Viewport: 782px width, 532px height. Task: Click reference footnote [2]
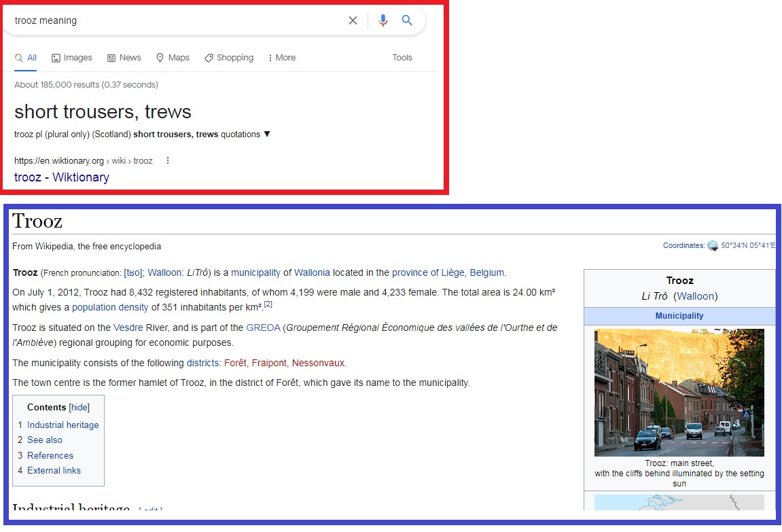(268, 304)
